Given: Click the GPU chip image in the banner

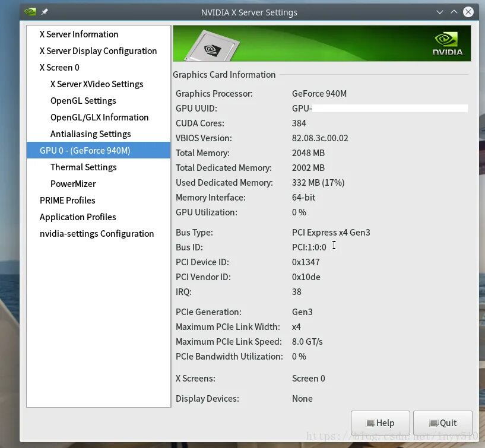Looking at the screenshot, I should (212, 46).
